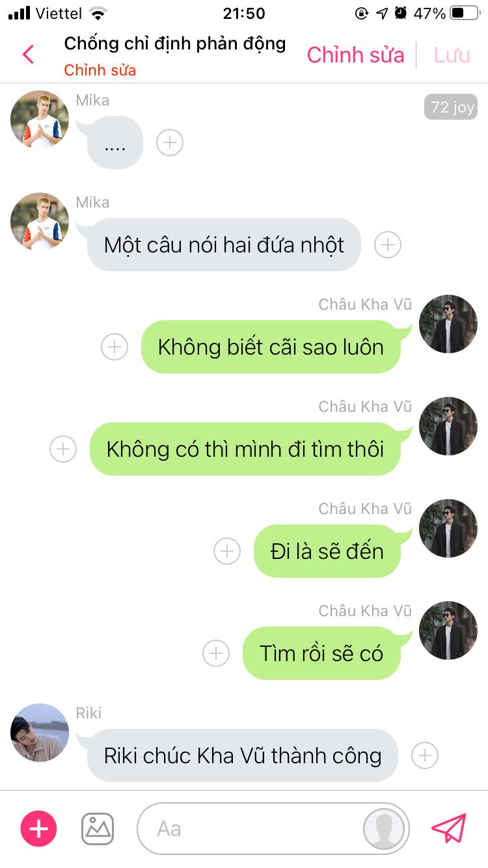Screen dimensions: 488x868
Task: Tap the 72 joy badge
Action: pyautogui.click(x=451, y=107)
